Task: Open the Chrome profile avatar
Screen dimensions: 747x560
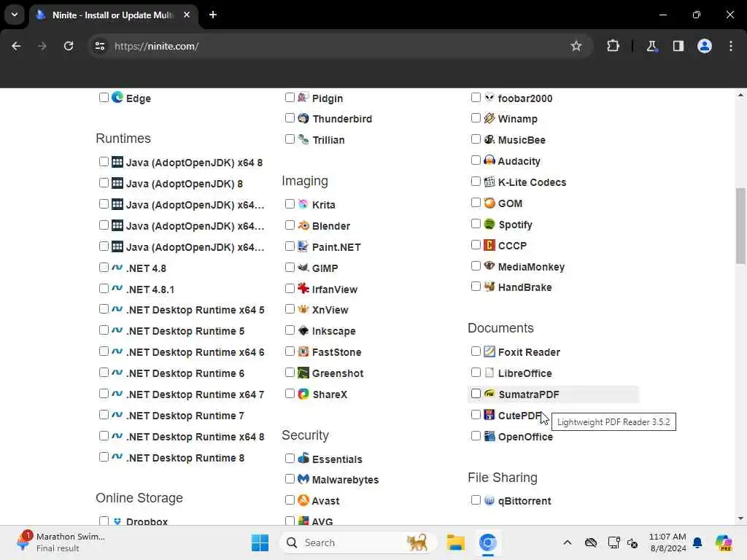Action: point(704,46)
